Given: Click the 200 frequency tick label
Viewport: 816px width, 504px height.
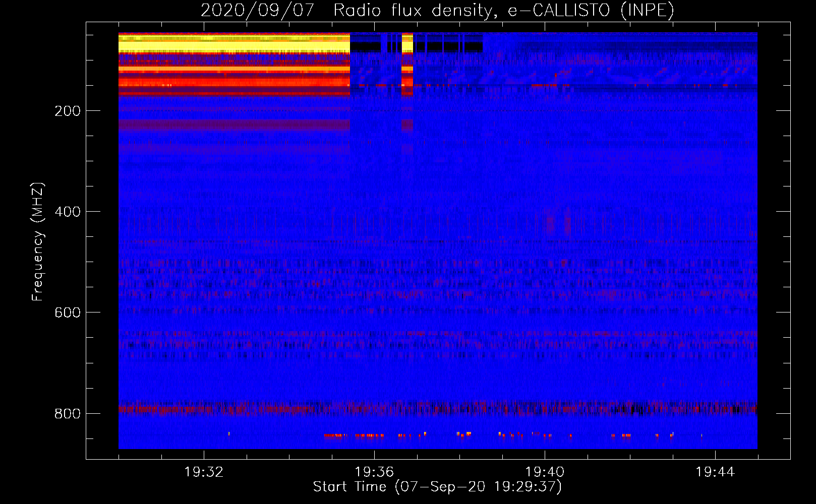Looking at the screenshot, I should click(x=68, y=111).
